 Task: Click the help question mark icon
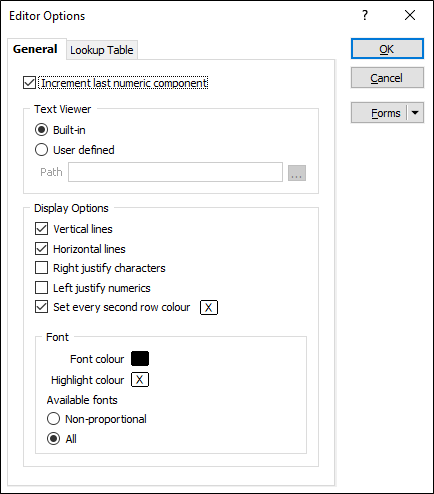pos(365,15)
